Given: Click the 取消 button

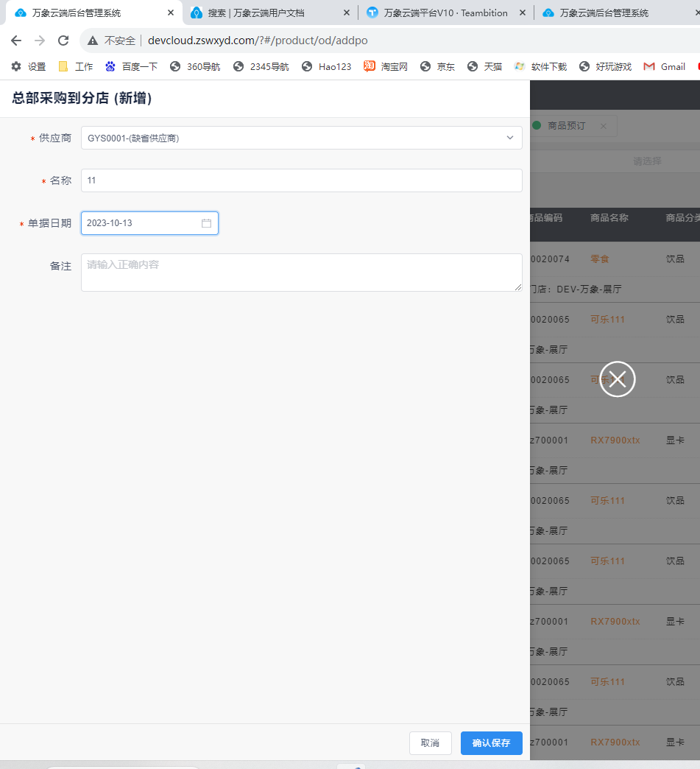Looking at the screenshot, I should coord(431,743).
